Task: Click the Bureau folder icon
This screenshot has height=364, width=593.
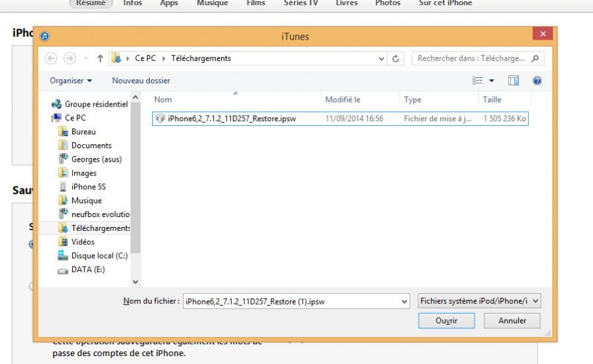Action: click(63, 131)
